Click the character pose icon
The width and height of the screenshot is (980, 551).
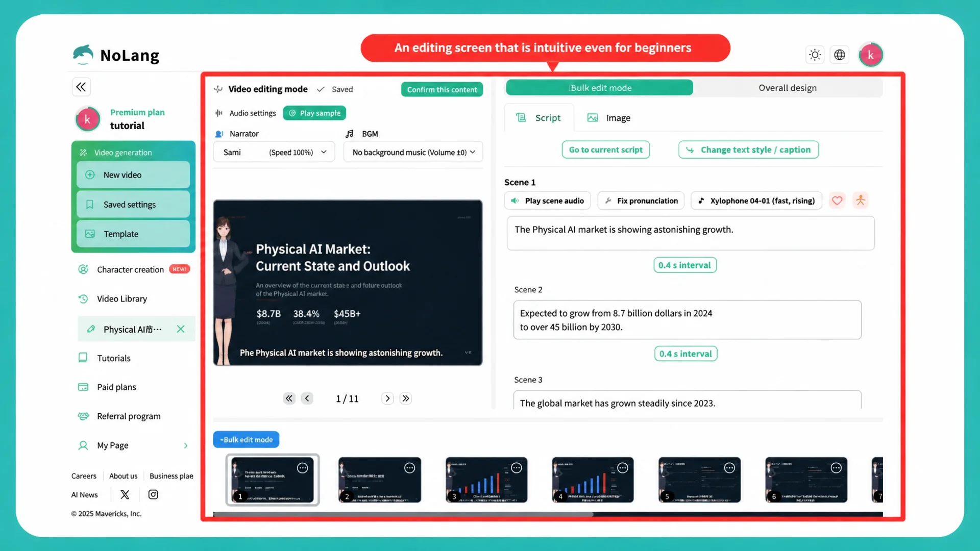tap(861, 201)
